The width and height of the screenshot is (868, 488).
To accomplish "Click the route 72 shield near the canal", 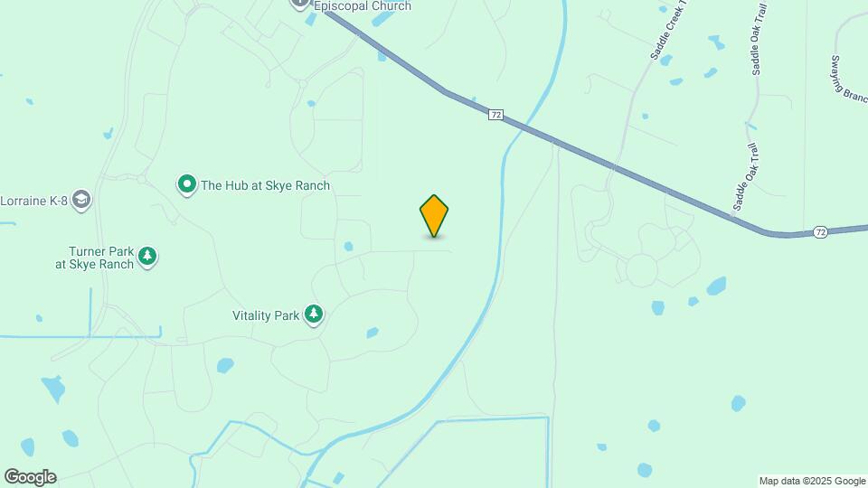I will click(496, 115).
